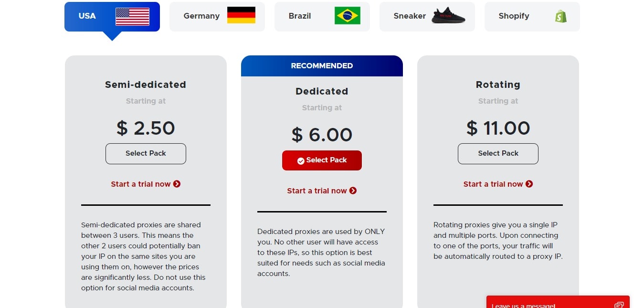Image resolution: width=644 pixels, height=308 pixels.
Task: Click the arrow icon beside Rotating trial link
Action: pos(529,184)
